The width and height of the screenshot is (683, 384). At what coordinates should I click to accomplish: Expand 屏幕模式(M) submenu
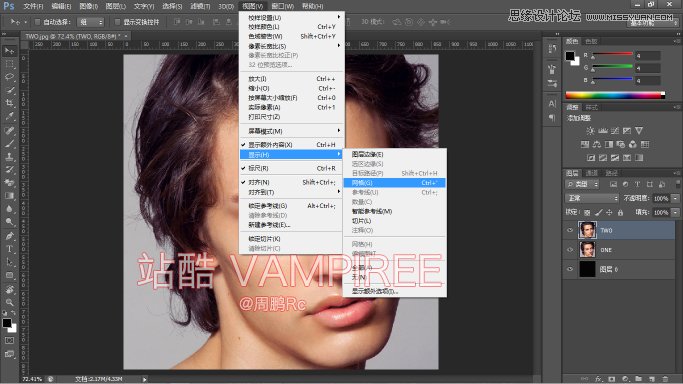(291, 131)
